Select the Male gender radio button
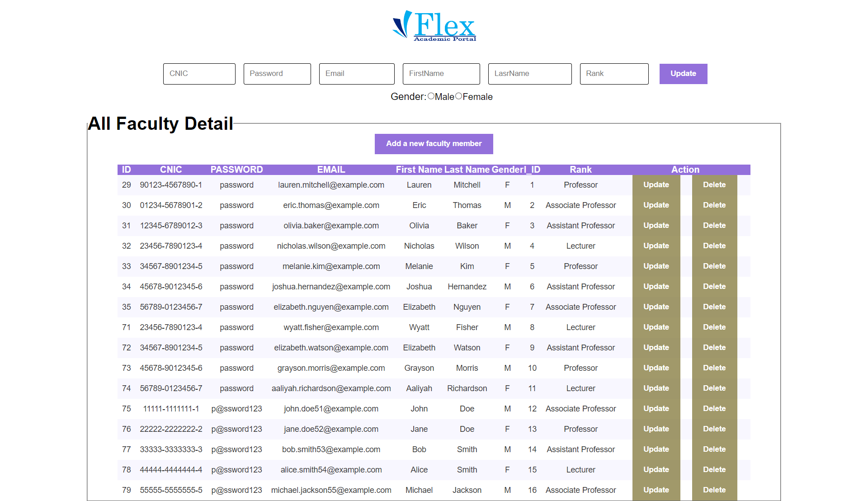The width and height of the screenshot is (868, 501). point(431,96)
